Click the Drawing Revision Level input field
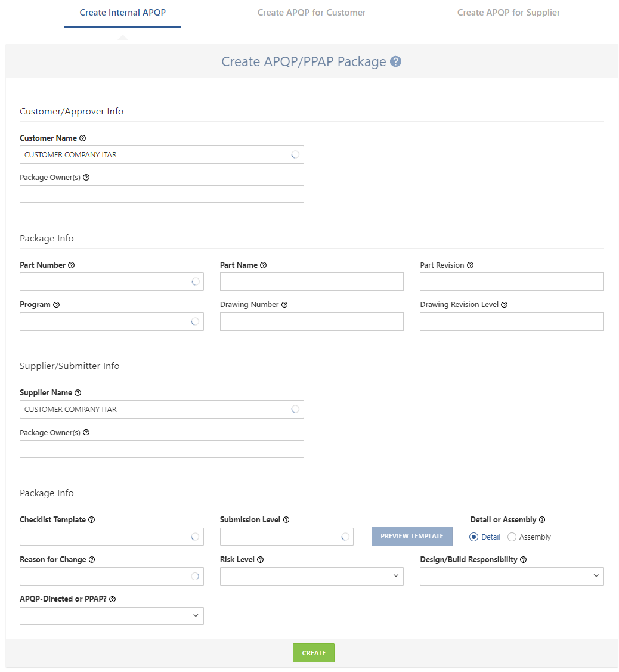 tap(512, 321)
